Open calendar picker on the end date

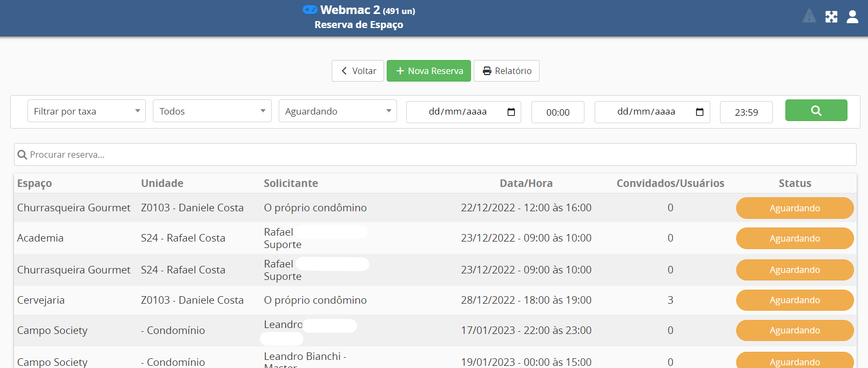699,112
